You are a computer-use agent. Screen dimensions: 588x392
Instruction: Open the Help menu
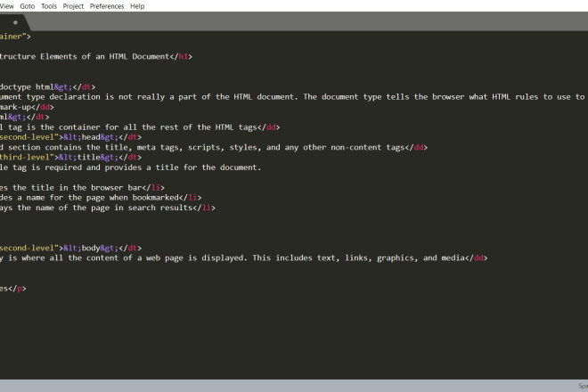coord(137,5)
